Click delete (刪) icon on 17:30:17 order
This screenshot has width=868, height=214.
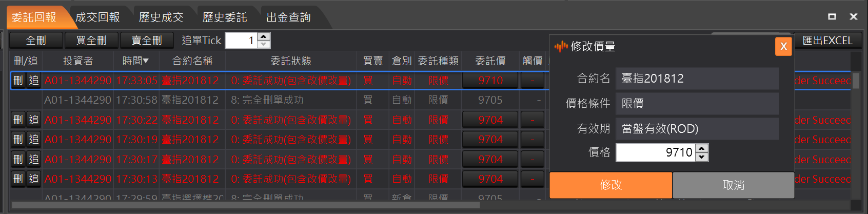18,160
